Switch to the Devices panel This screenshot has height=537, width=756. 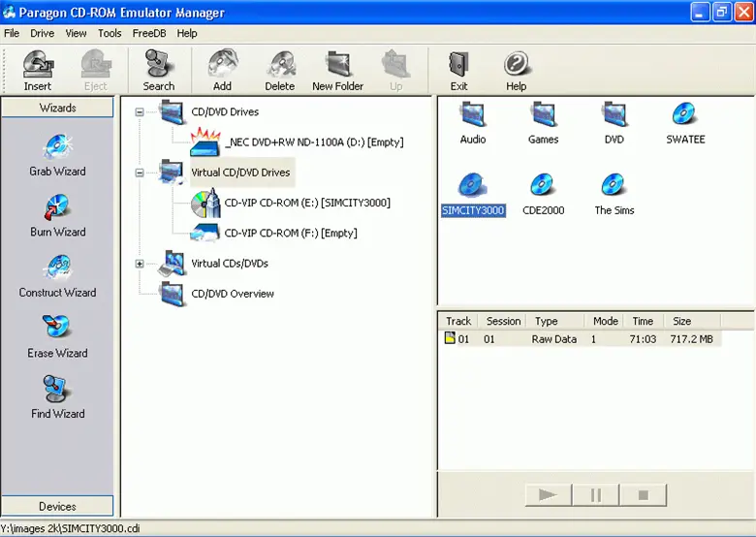[57, 506]
